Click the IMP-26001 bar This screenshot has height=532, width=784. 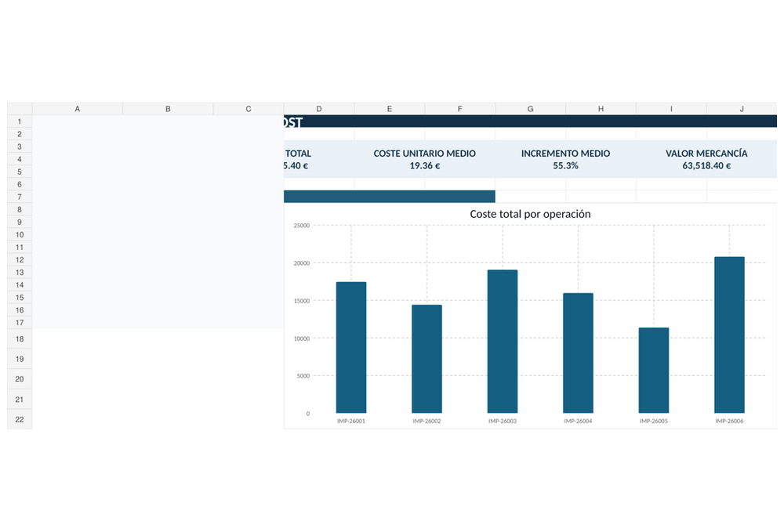(x=351, y=347)
